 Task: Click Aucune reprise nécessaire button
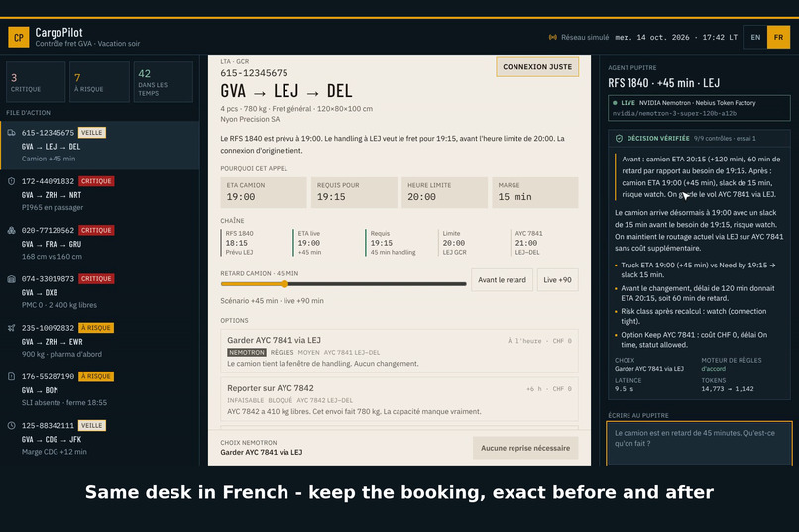tap(525, 448)
